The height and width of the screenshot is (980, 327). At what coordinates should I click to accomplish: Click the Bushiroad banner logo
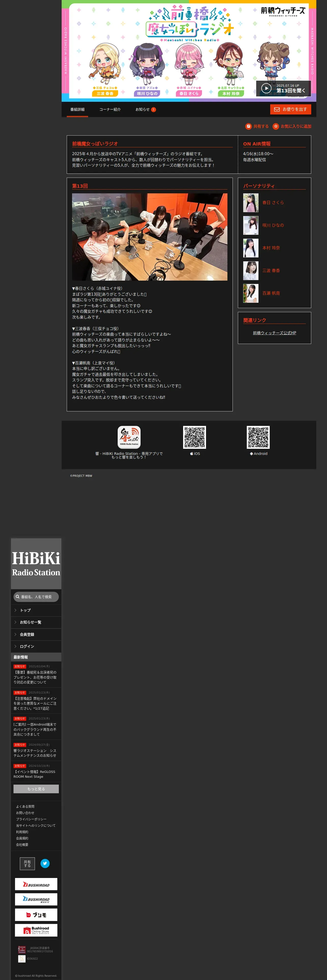[x=36, y=885]
